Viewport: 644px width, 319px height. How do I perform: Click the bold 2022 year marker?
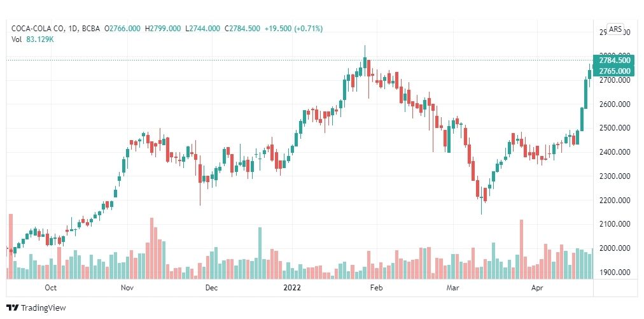pos(293,288)
